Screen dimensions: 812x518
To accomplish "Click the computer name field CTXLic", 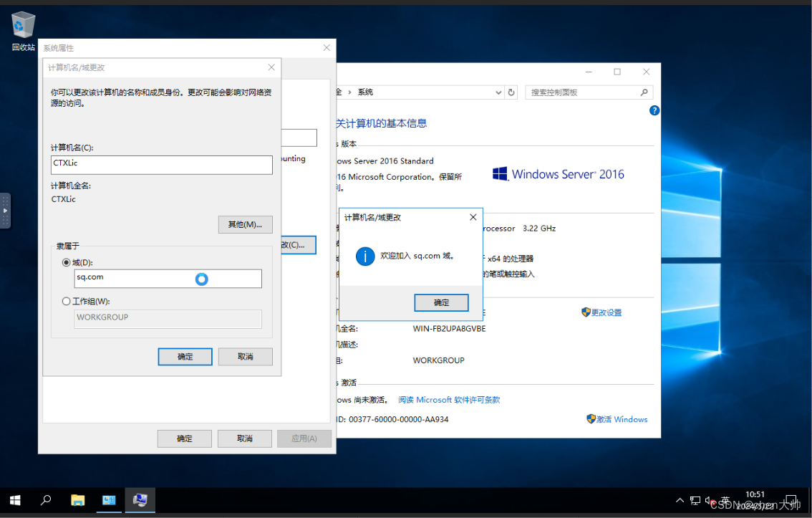I will (x=162, y=165).
